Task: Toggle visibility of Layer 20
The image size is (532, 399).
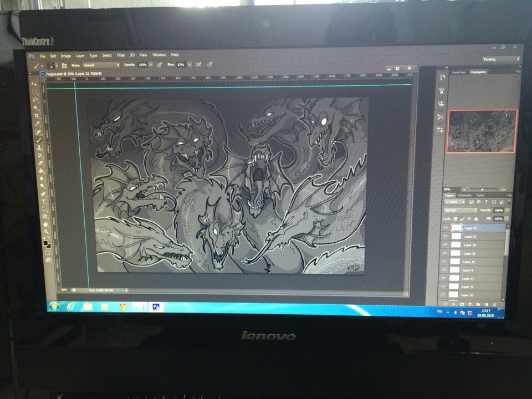Action: click(445, 244)
